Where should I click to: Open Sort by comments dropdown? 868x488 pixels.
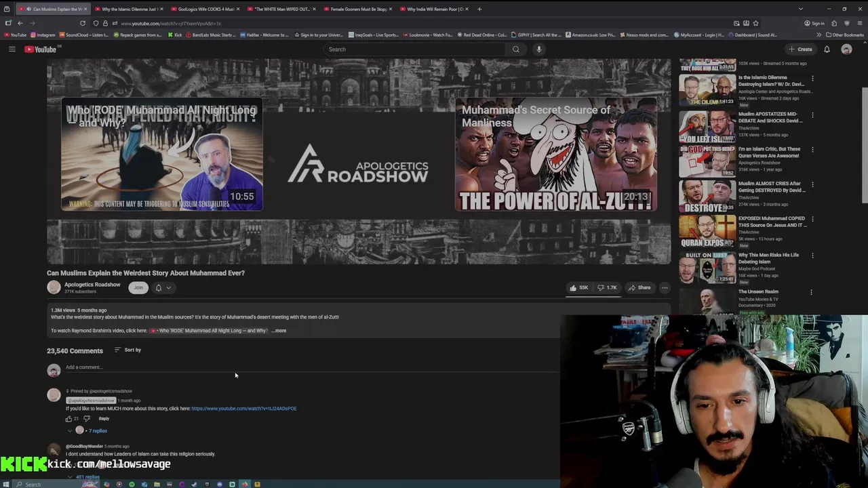tap(127, 350)
